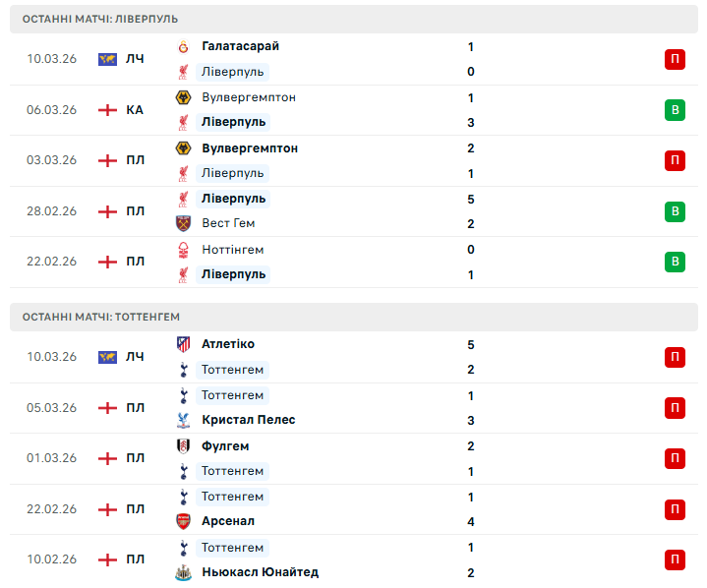Open the Кристал Пелес team link
Image resolution: width=707 pixels, height=588 pixels.
248,420
